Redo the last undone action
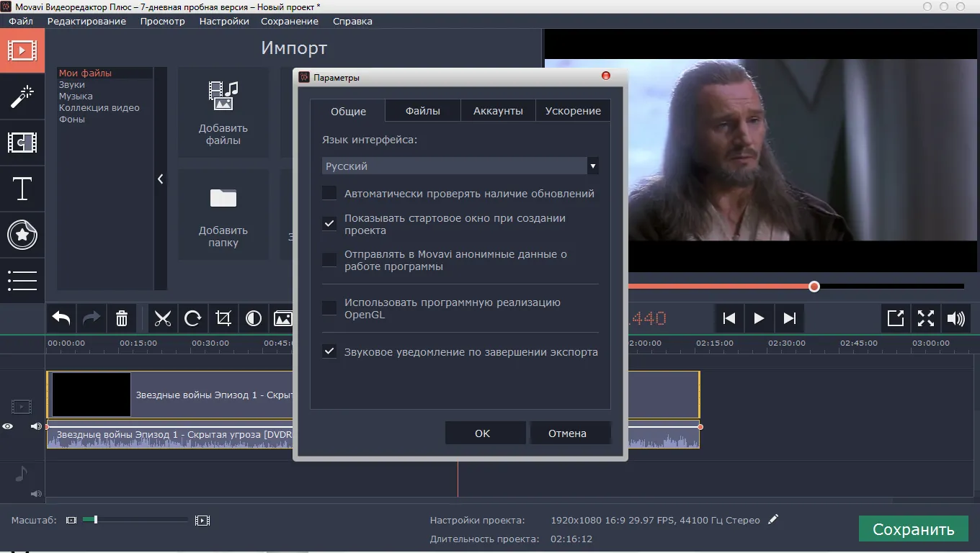Image resolution: width=980 pixels, height=553 pixels. [x=92, y=318]
